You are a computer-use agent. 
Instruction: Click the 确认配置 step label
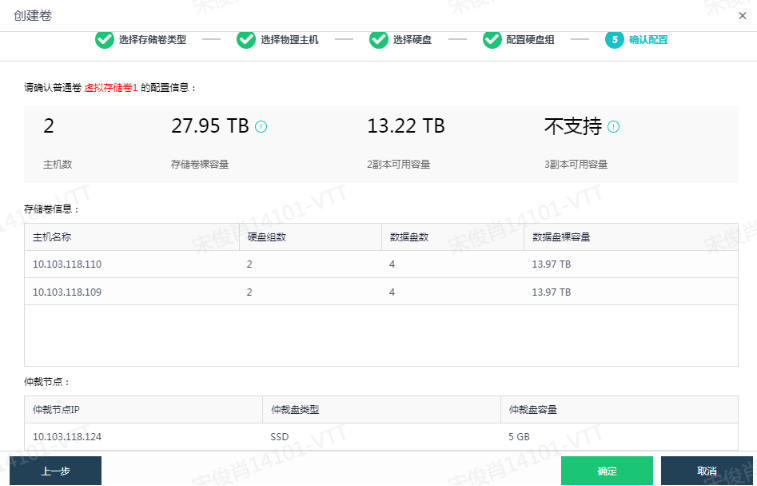pos(648,40)
